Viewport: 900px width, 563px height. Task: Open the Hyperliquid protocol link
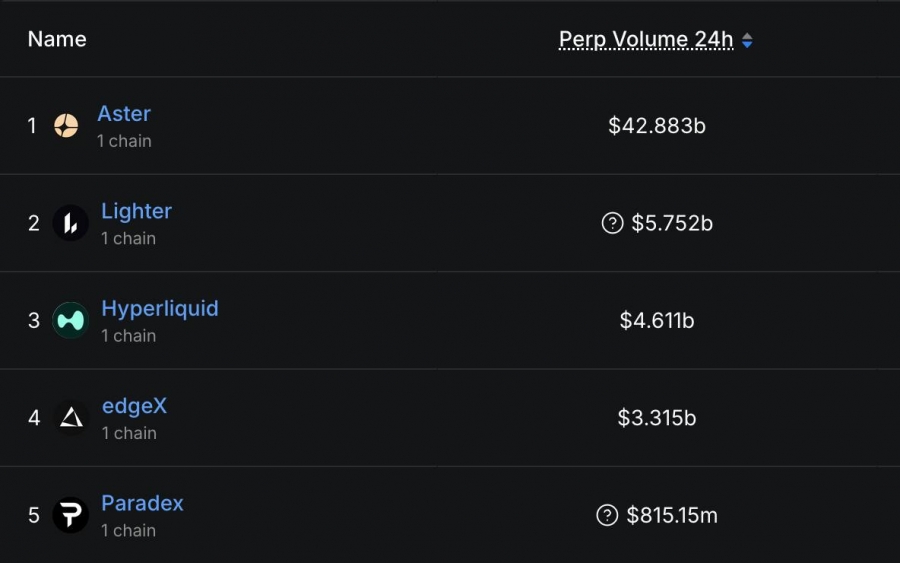click(159, 308)
